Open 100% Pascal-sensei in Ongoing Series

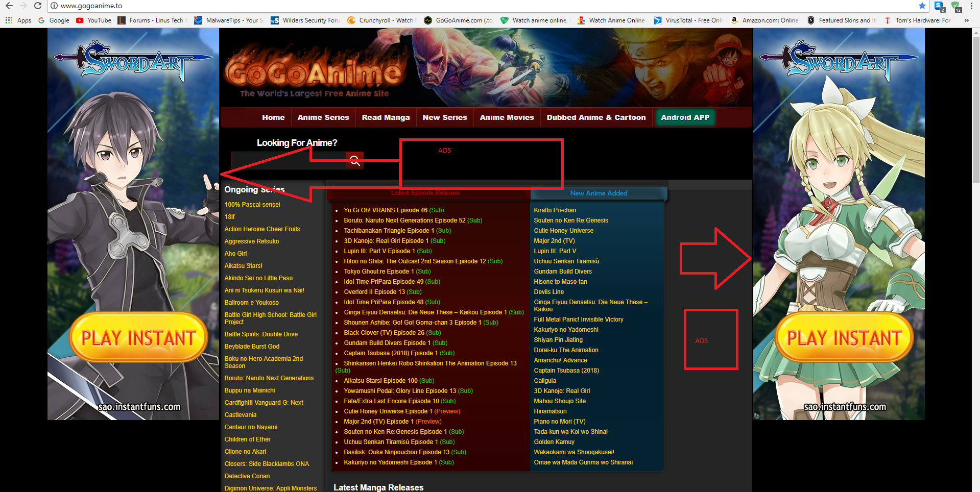coord(252,205)
